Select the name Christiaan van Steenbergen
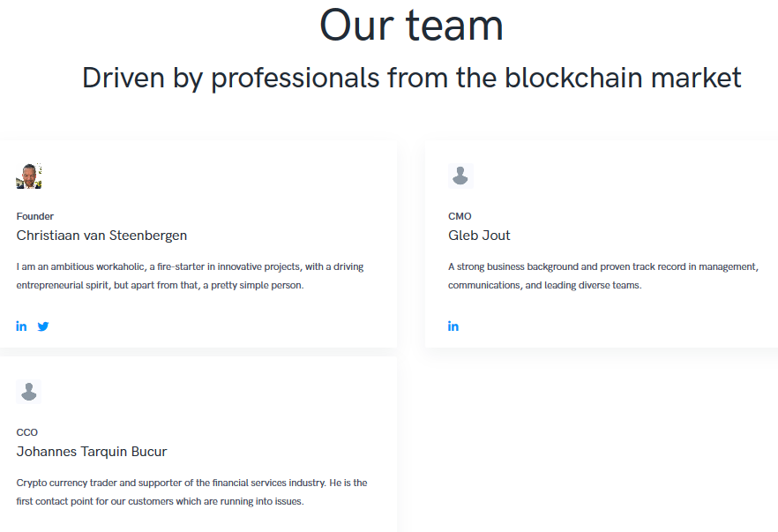 [101, 236]
